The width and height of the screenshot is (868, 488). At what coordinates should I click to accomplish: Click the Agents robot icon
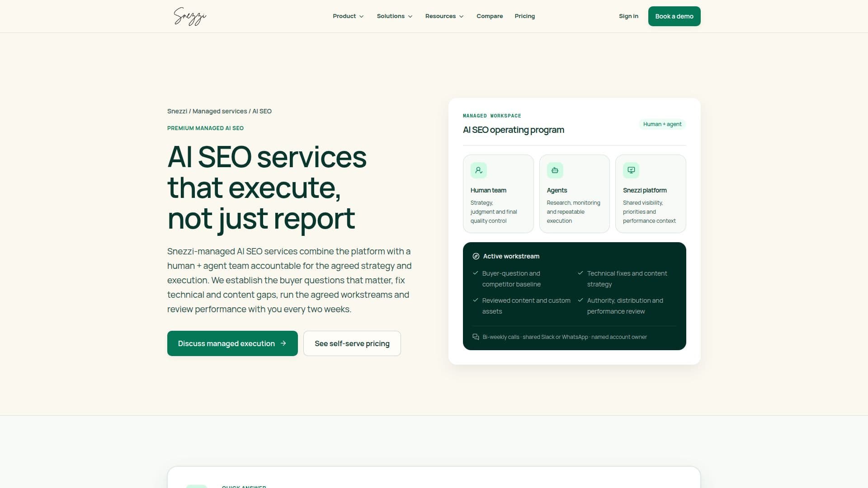[x=555, y=170]
